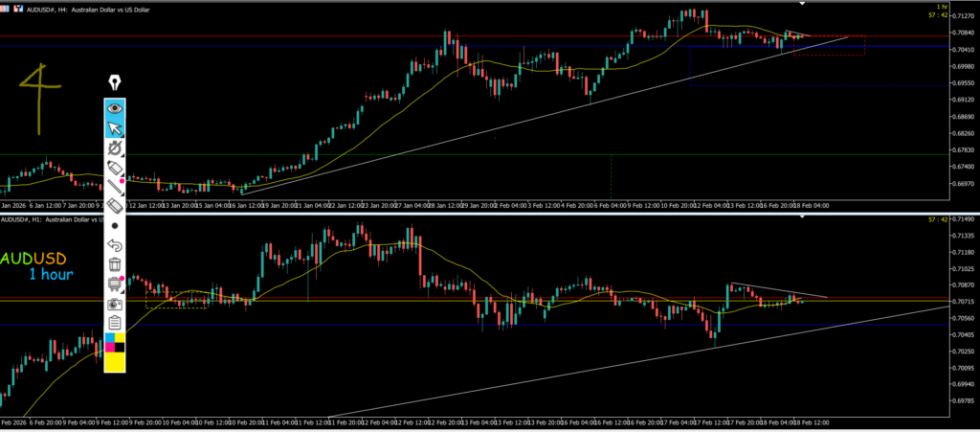Open the whiteboard easel tool

tap(115, 284)
